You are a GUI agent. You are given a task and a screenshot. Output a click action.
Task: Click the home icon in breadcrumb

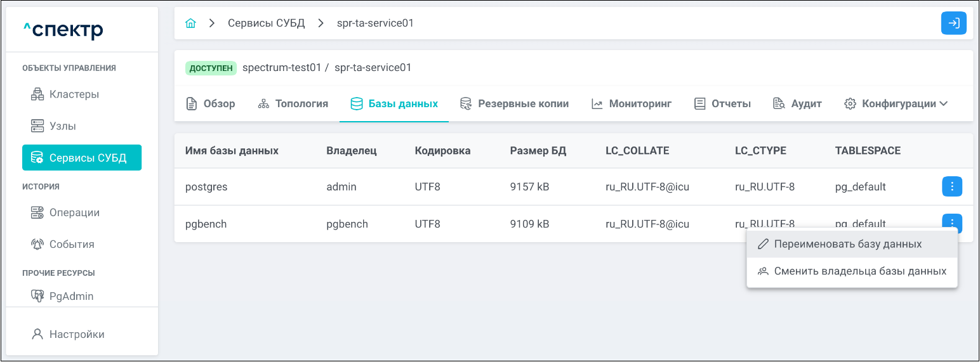[x=190, y=23]
